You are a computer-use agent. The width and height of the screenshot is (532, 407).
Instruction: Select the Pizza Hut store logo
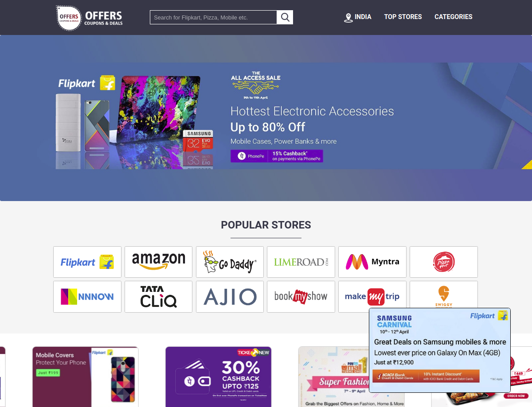click(444, 262)
